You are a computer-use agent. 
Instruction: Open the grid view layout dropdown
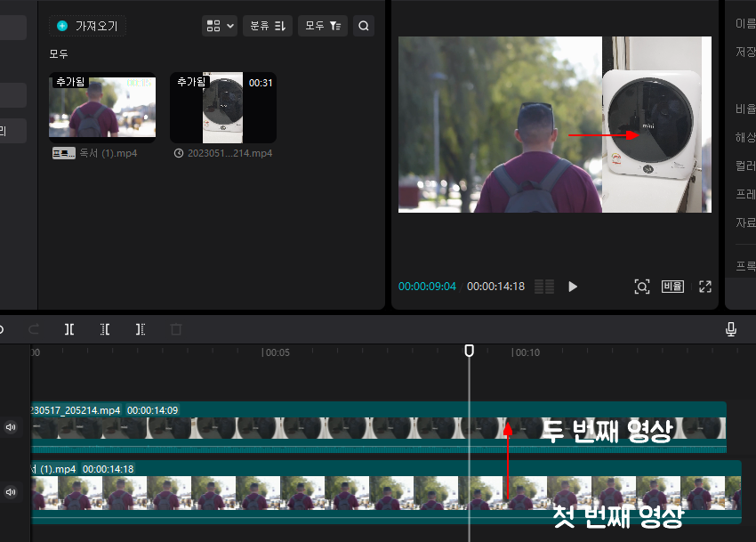[220, 26]
